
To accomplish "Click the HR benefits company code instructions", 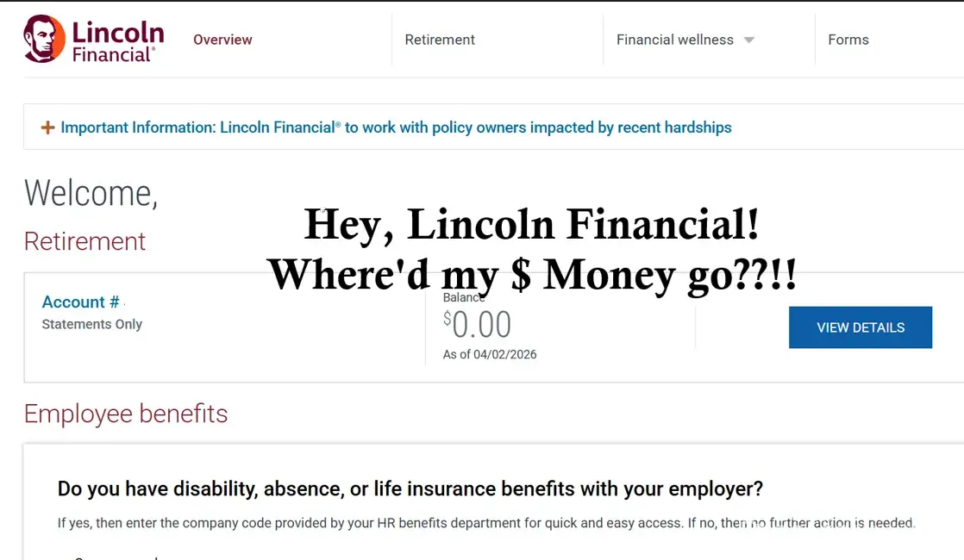I will [x=485, y=523].
